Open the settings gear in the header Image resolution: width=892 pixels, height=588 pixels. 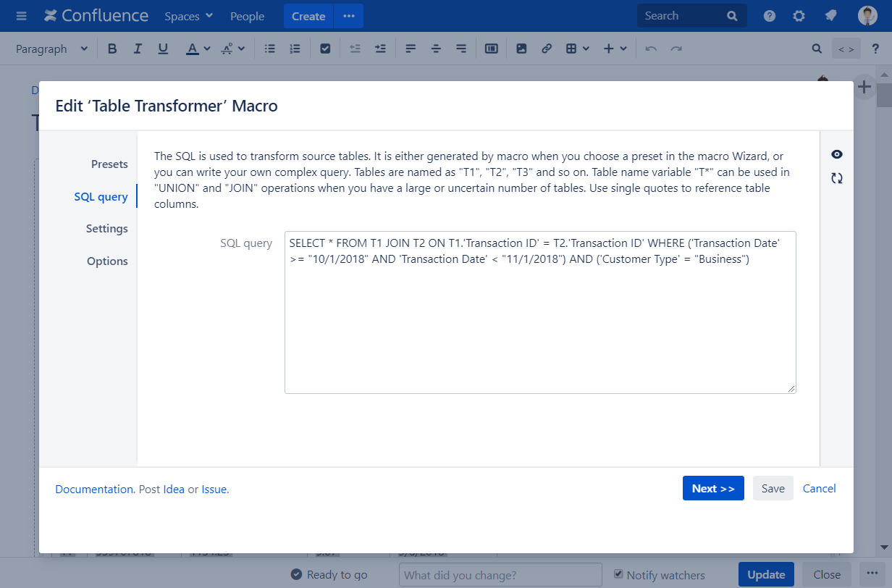(x=799, y=16)
